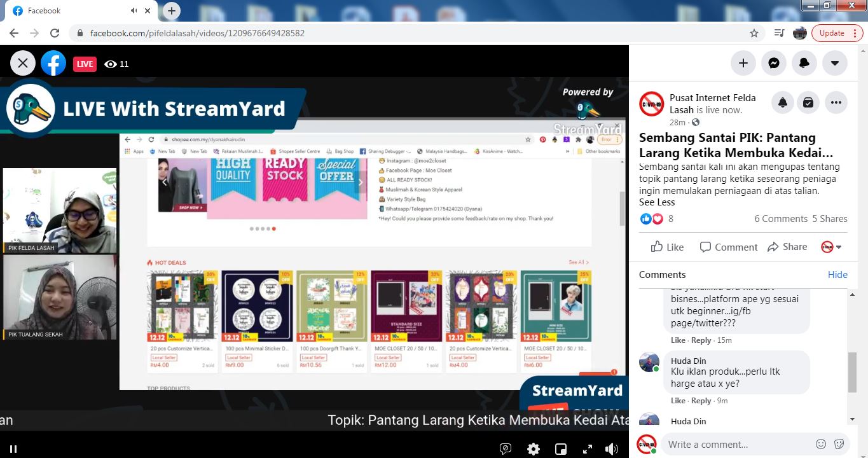Reply to the comment posted 15m ago
This screenshot has width=868, height=458.
701,340
